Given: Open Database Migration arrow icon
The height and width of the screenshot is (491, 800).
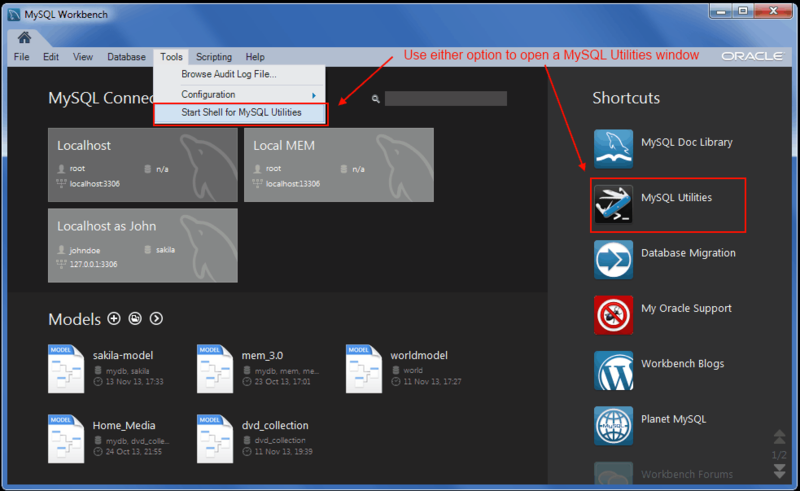Looking at the screenshot, I should [x=613, y=259].
